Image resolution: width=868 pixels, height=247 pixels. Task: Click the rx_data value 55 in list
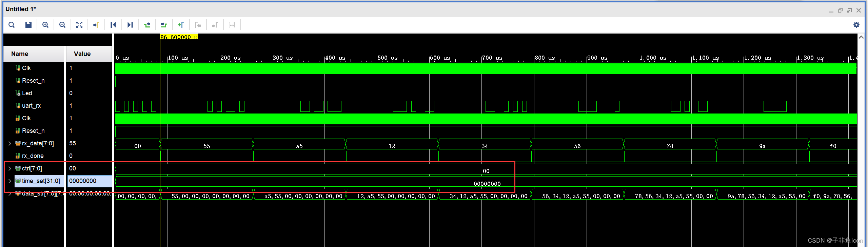pos(73,143)
